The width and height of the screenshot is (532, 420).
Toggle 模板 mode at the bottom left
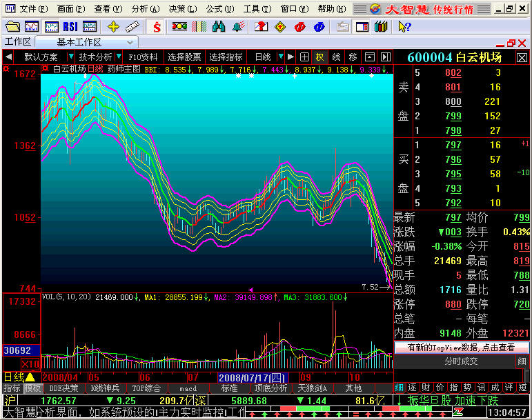point(32,388)
